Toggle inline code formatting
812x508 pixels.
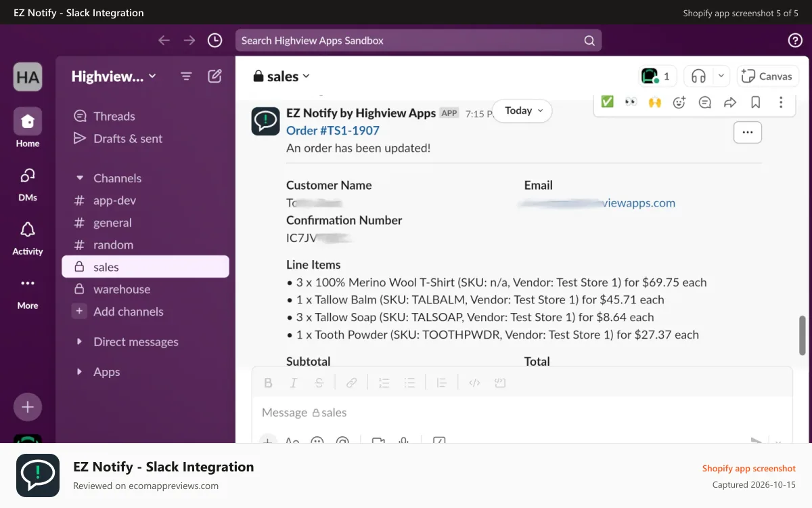tap(474, 383)
